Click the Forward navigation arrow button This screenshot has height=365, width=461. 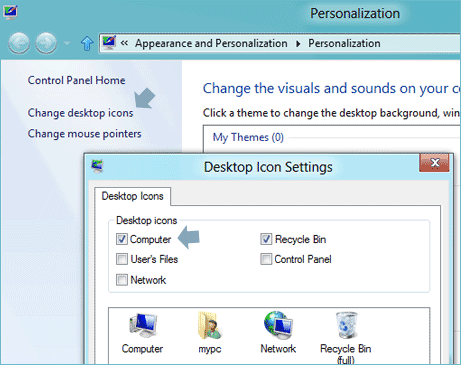click(46, 43)
